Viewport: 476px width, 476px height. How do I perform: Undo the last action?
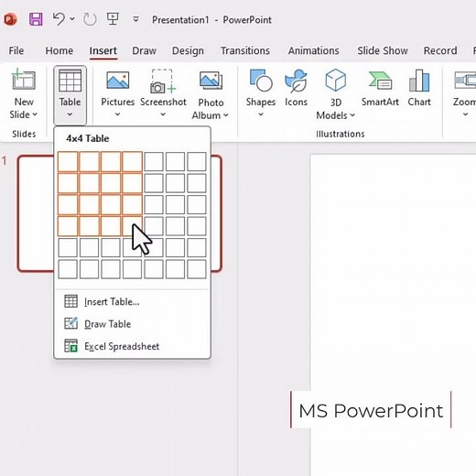coord(59,19)
